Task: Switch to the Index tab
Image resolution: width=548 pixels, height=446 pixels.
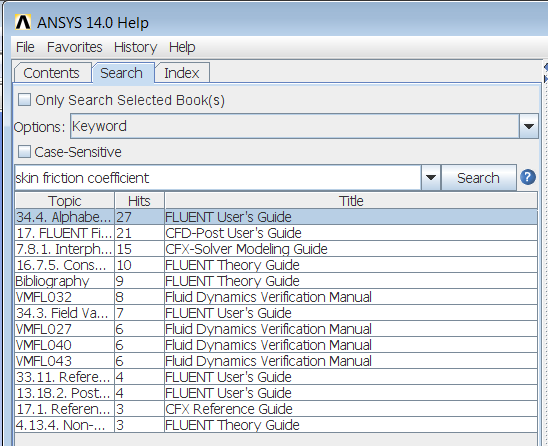Action: tap(182, 73)
